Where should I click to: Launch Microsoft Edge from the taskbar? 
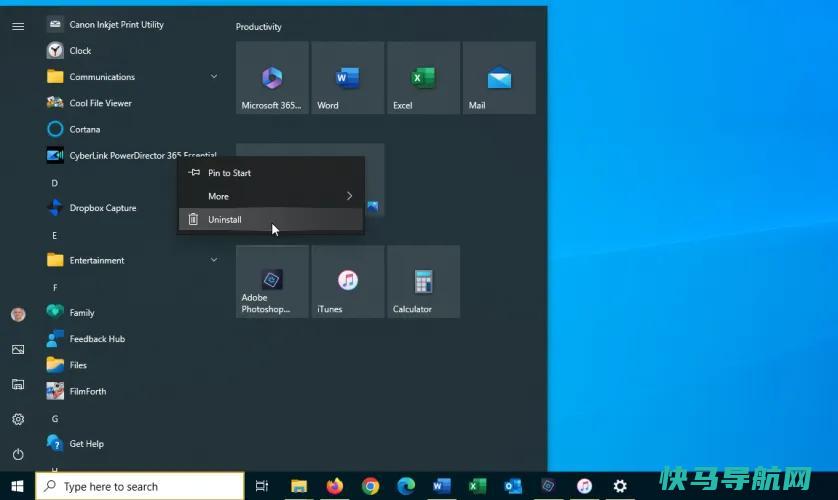point(406,486)
